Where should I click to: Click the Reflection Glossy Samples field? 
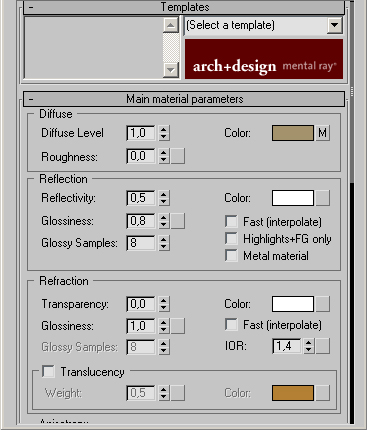point(141,243)
